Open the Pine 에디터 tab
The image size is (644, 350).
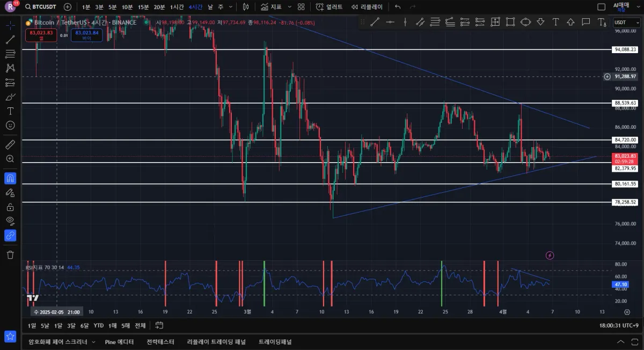click(120, 341)
